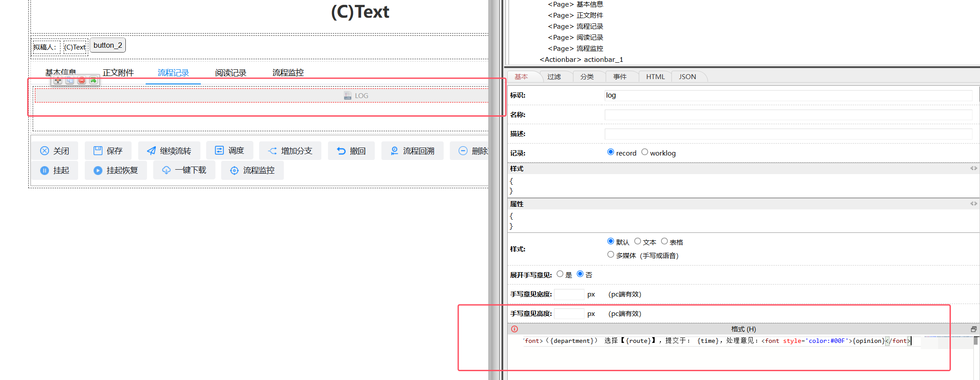The image size is (980, 380).
Task: Click the (C)Text field next to 拟稿人
Action: (x=75, y=47)
